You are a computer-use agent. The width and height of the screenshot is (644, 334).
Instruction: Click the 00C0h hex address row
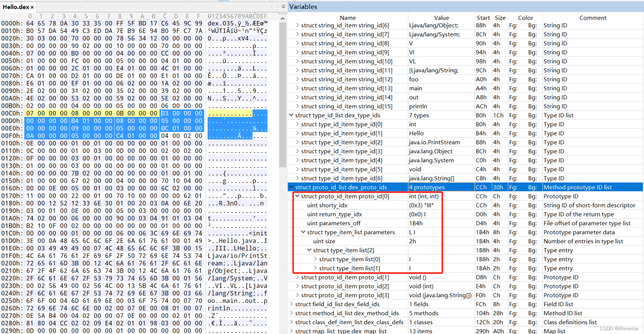point(12,113)
